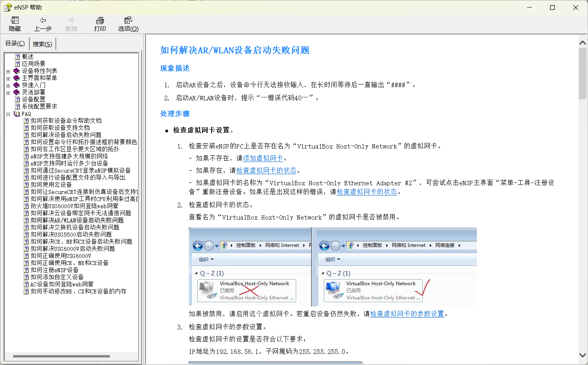Click the 如何进行设备配置文件的导入与导出 topic icon
This screenshot has height=365, width=588.
pyautogui.click(x=26, y=177)
